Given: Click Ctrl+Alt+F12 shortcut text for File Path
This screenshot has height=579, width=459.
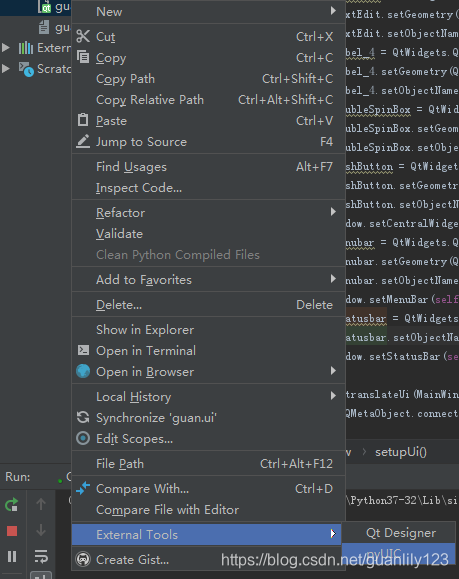Looking at the screenshot, I should click(296, 464).
